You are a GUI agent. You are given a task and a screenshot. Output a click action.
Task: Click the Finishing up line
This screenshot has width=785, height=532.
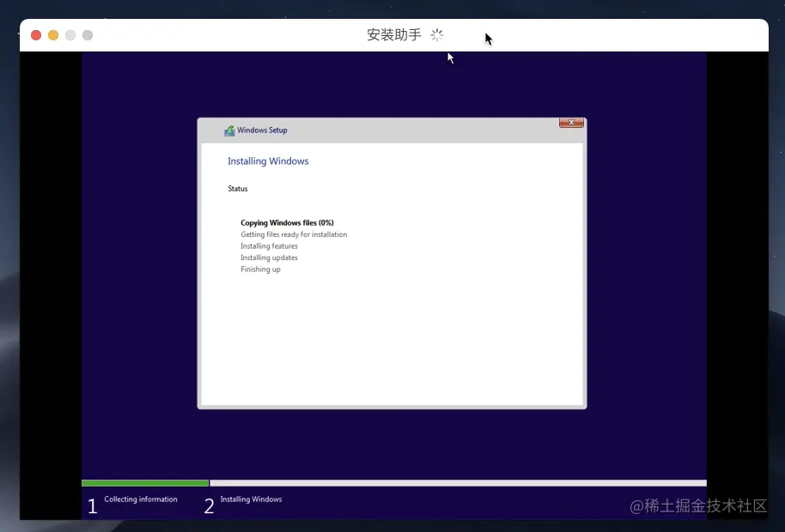(x=260, y=269)
